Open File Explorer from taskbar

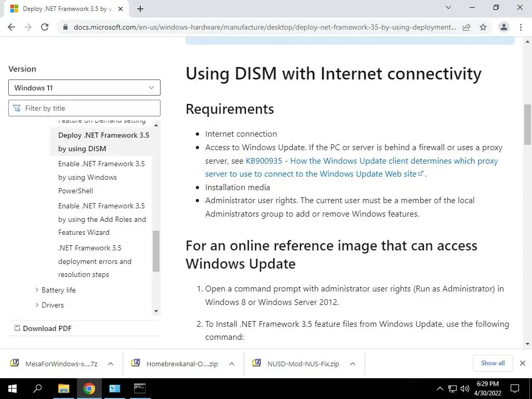(x=63, y=389)
